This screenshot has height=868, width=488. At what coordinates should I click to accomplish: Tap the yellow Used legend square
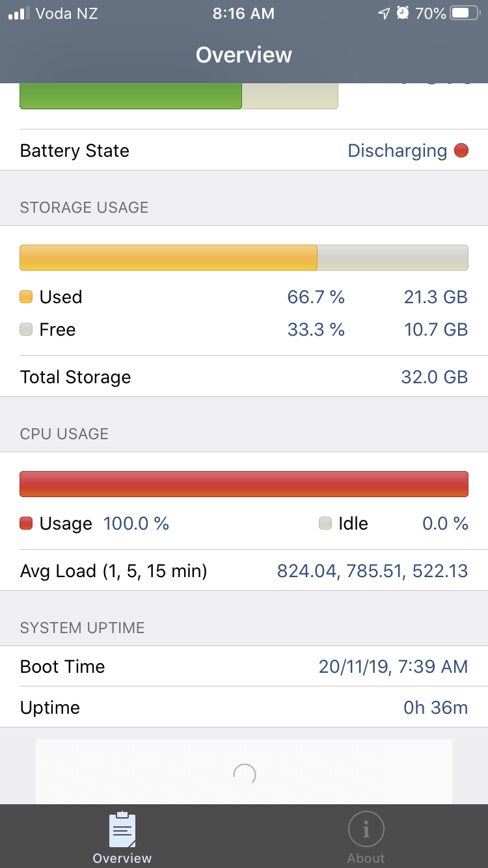(x=26, y=297)
